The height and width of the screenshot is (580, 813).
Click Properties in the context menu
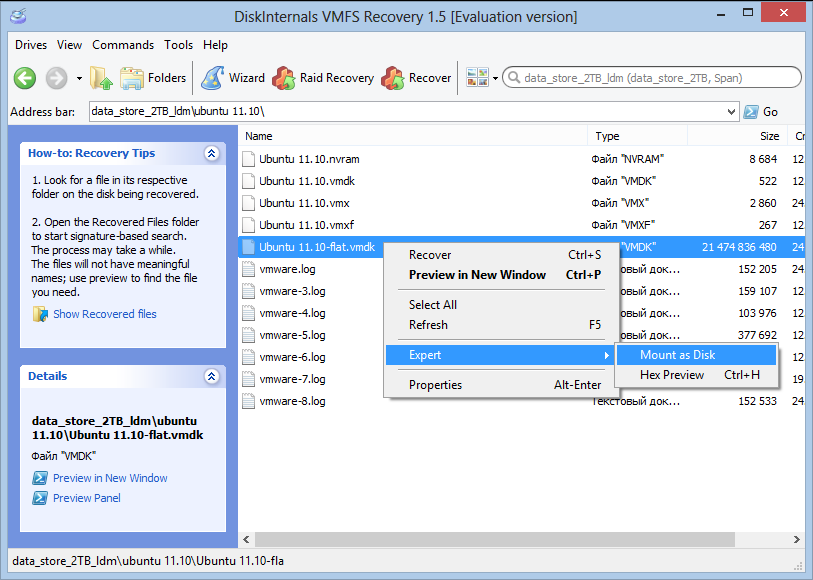(435, 385)
